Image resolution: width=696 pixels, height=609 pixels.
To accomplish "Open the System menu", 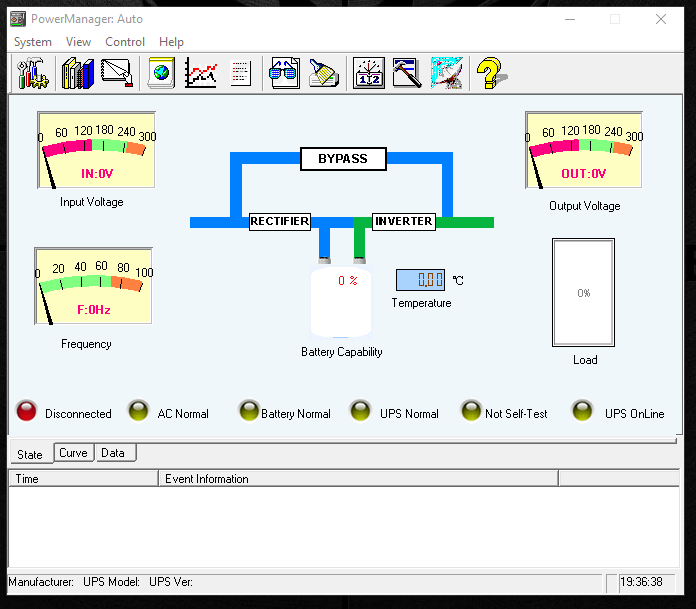I will pyautogui.click(x=33, y=42).
